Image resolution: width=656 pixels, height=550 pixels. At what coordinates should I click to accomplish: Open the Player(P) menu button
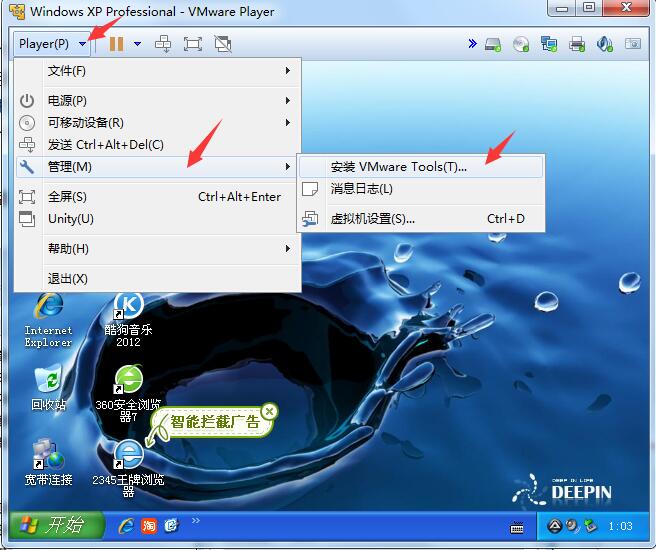(52, 43)
